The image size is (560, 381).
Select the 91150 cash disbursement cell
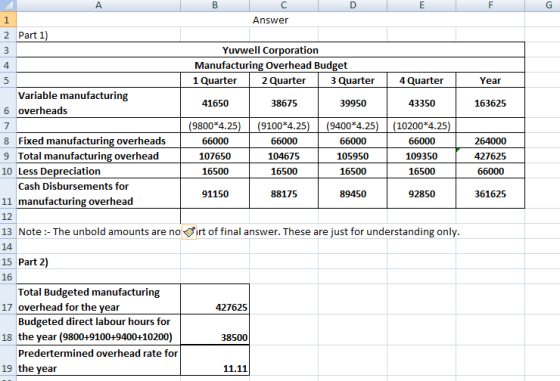coord(215,194)
